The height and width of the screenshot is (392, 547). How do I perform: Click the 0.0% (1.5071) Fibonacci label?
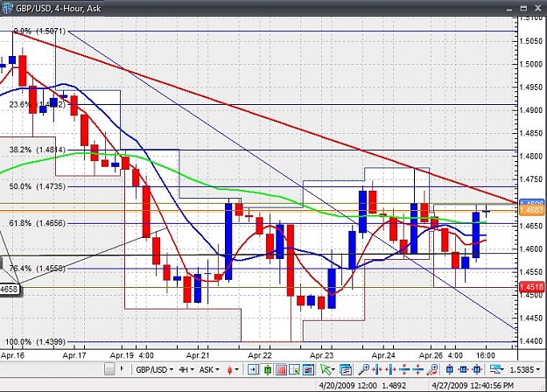39,31
